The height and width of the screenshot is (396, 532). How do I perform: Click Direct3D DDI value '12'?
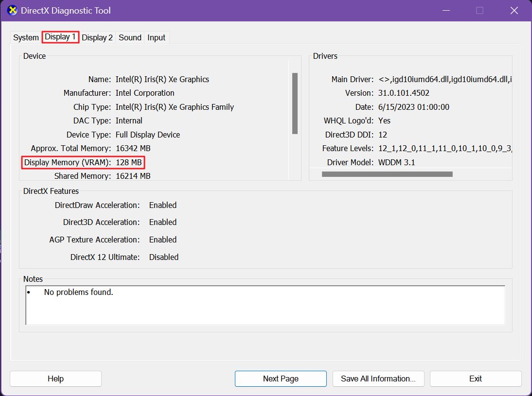[382, 135]
